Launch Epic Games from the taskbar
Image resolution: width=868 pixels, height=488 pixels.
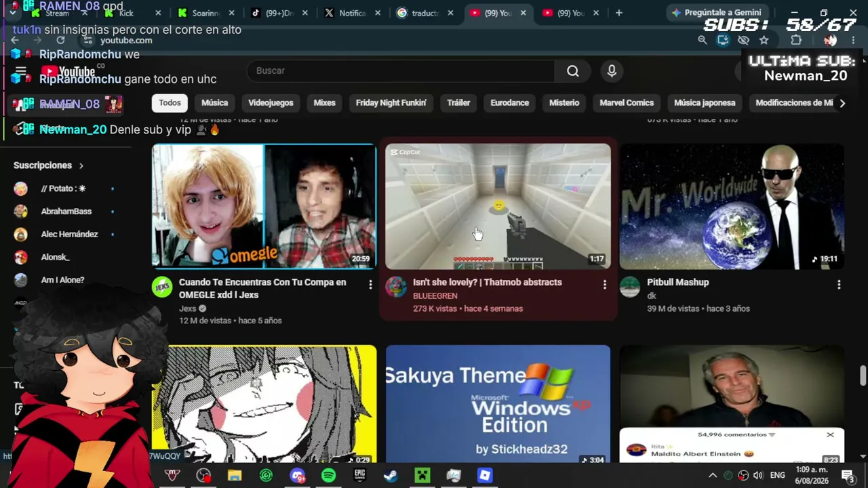point(359,476)
